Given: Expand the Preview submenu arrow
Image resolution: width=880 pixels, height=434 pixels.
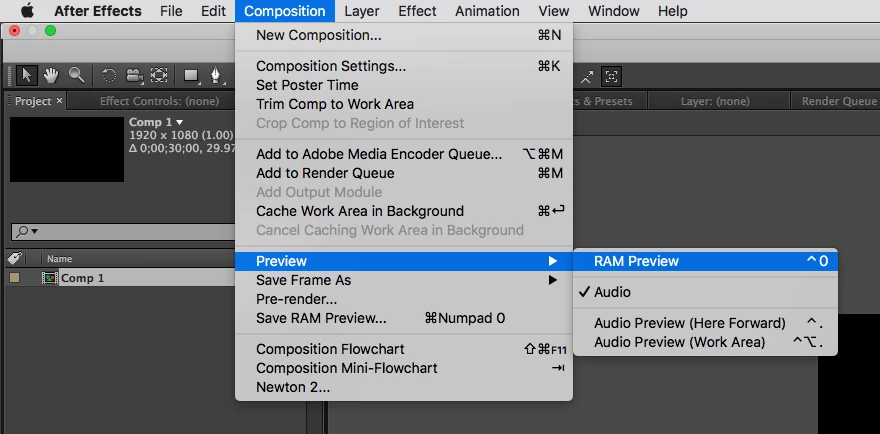Looking at the screenshot, I should click(x=553, y=261).
